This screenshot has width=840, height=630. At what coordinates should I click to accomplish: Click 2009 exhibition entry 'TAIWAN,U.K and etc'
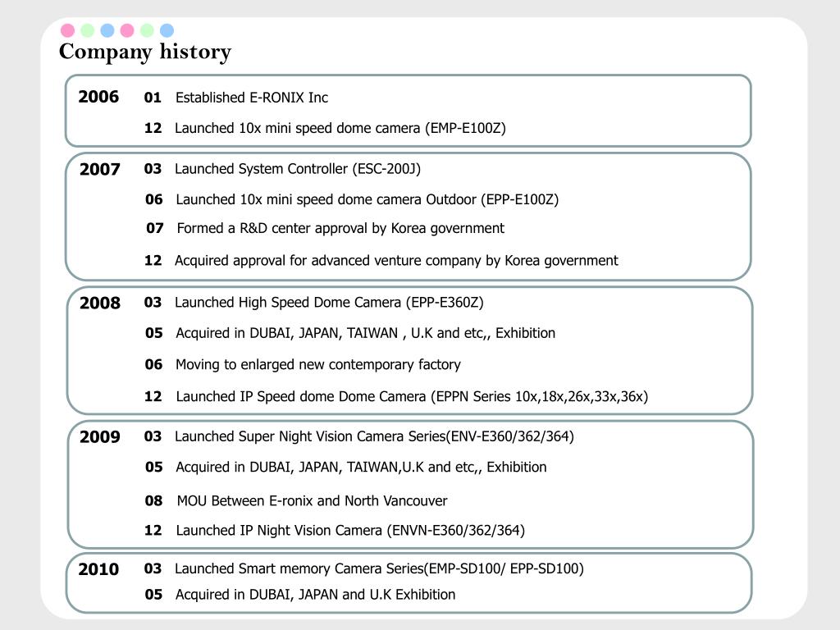pyautogui.click(x=361, y=467)
